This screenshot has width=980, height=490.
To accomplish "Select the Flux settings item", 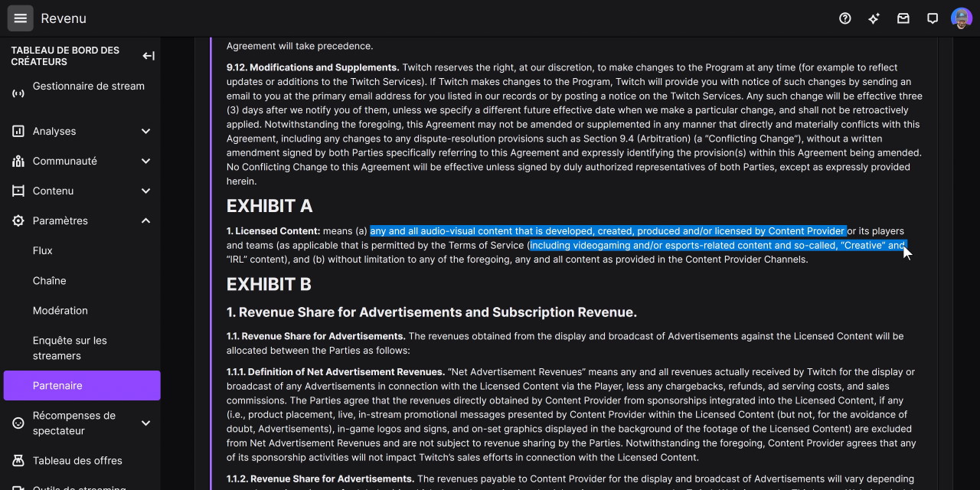I will (x=43, y=250).
